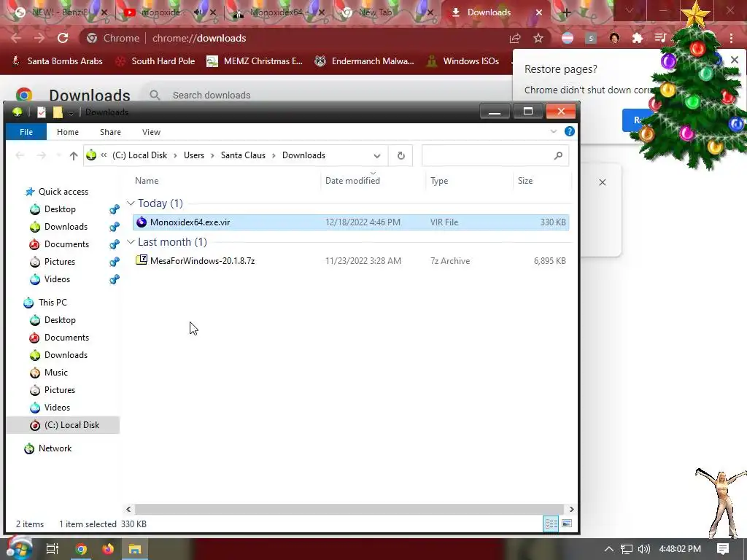Viewport: 747px width, 560px height.
Task: Click search magnifier in Explorer
Action: tap(558, 156)
